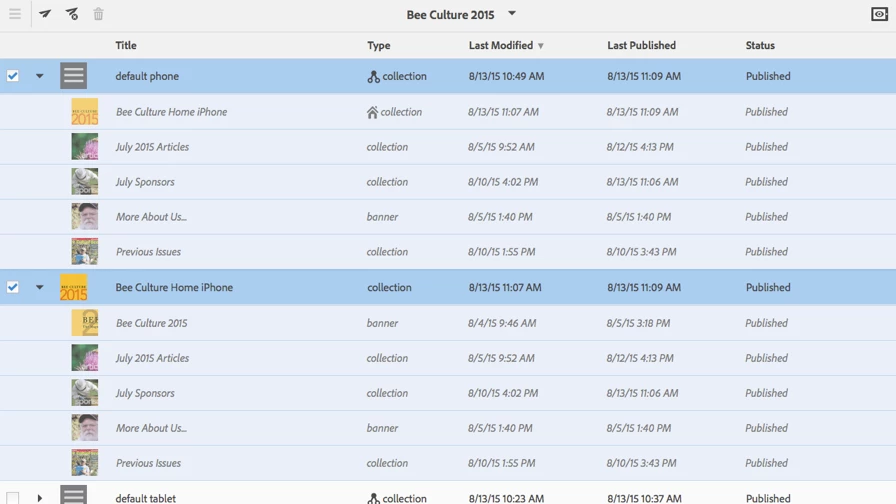Screen dimensions: 896x504
Task: Click the default tablet list icon
Action: point(74,494)
